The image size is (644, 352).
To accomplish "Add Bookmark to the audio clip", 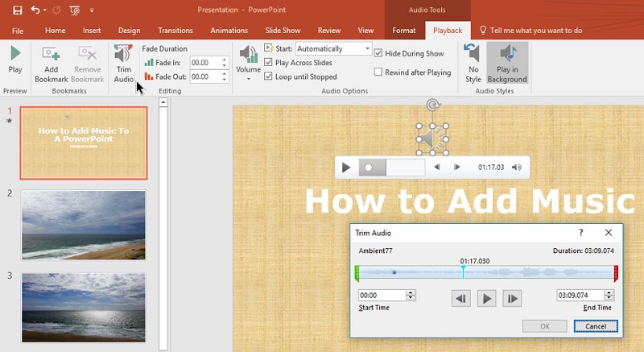I will click(x=52, y=64).
